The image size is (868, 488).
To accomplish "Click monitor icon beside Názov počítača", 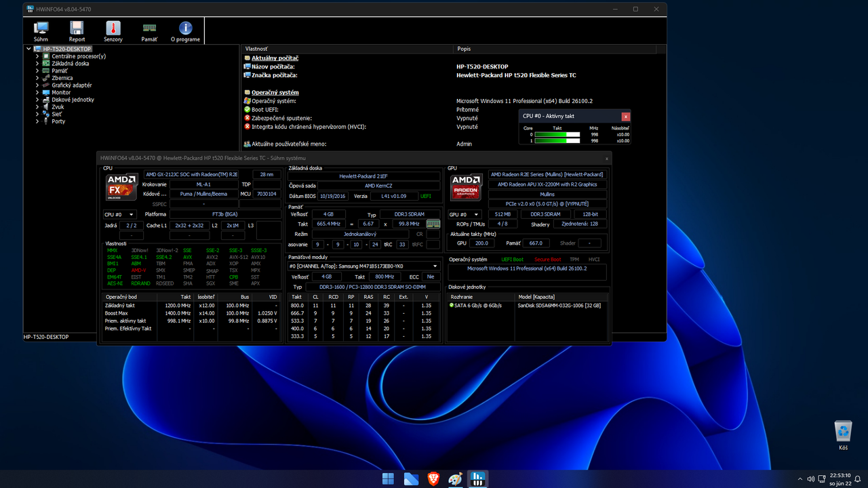I will (x=247, y=66).
